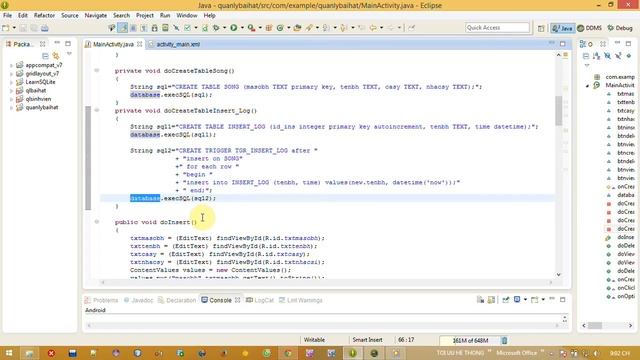The height and width of the screenshot is (360, 640).
Task: Open the Navigate menu
Action: pos(96,15)
